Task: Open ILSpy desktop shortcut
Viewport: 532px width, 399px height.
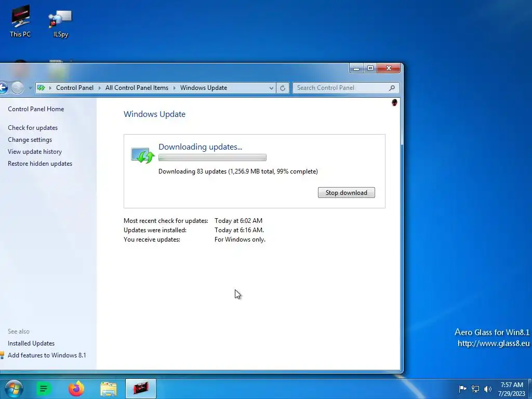Action: click(x=60, y=24)
